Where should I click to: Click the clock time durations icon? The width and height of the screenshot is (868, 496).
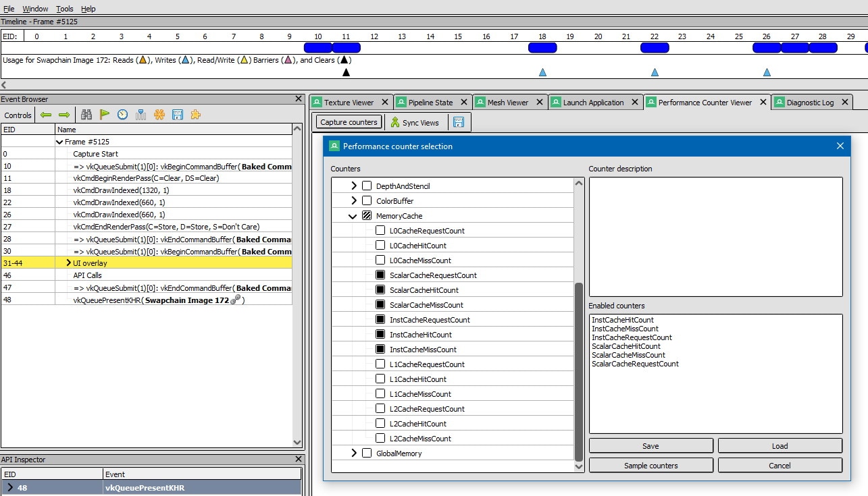point(122,115)
